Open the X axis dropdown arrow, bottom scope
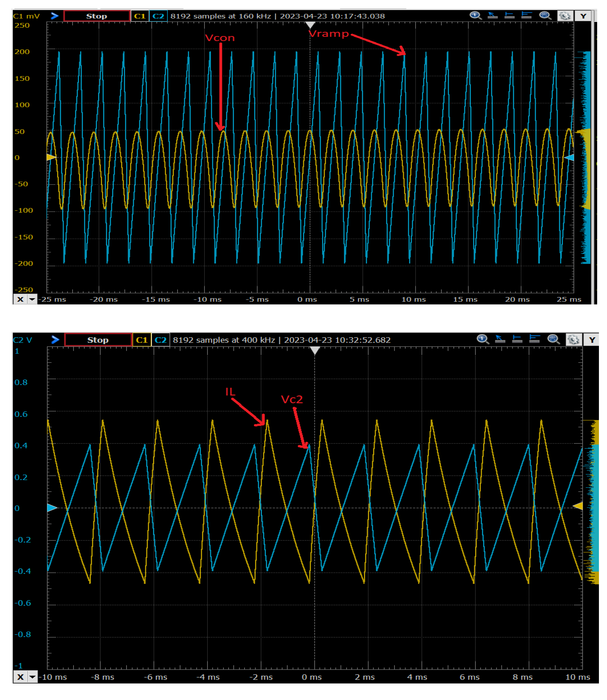607x700 pixels. coord(32,677)
